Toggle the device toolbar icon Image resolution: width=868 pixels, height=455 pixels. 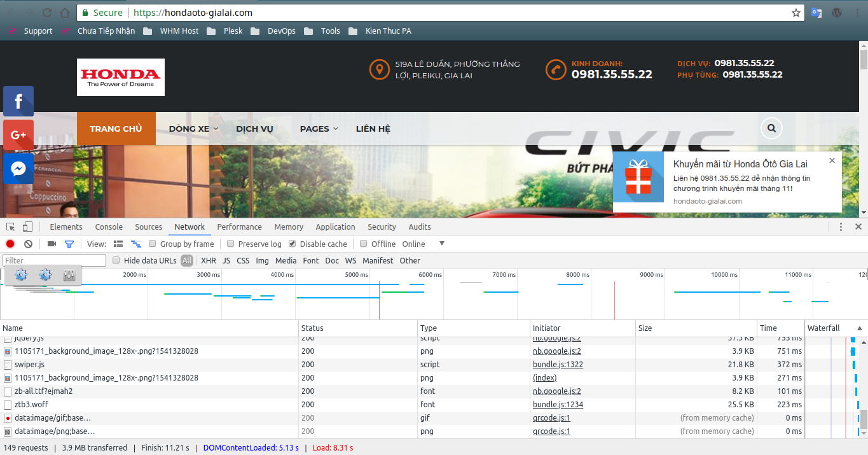[x=27, y=227]
